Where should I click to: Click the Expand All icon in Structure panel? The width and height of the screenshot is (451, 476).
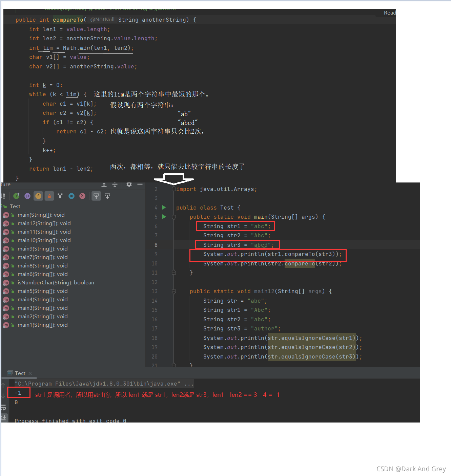tap(104, 185)
